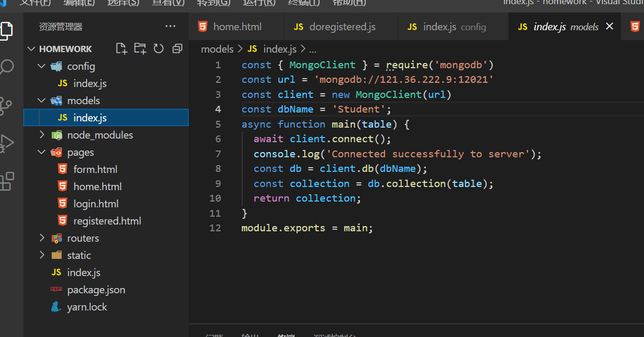Viewport: 644px width, 337px height.
Task: Collapse the pages folder
Action: click(x=80, y=152)
